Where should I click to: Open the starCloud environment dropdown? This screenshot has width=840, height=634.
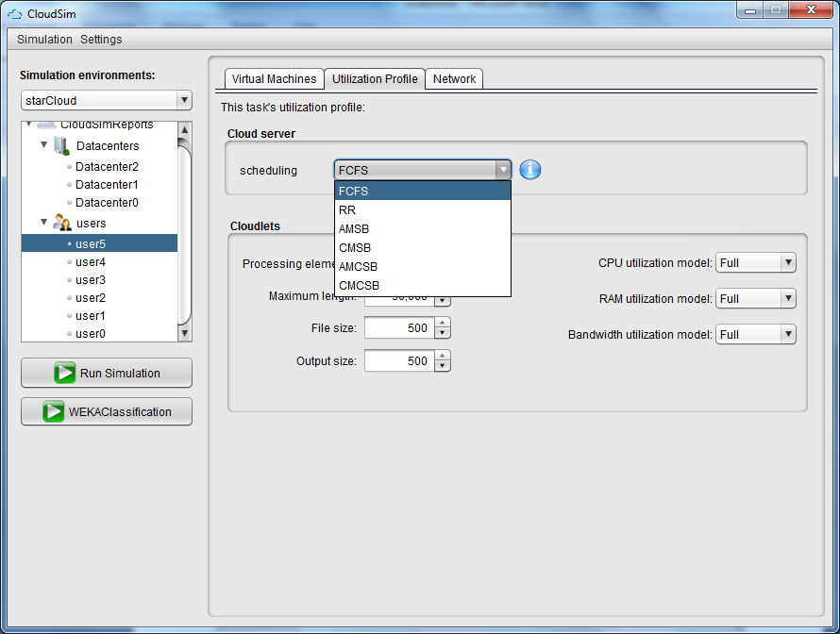pos(184,100)
